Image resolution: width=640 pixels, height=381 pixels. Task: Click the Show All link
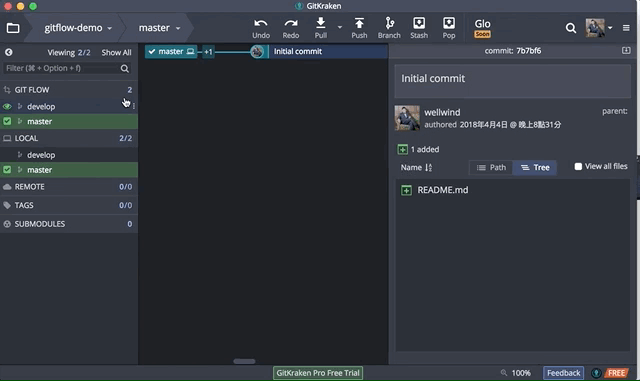tap(116, 53)
